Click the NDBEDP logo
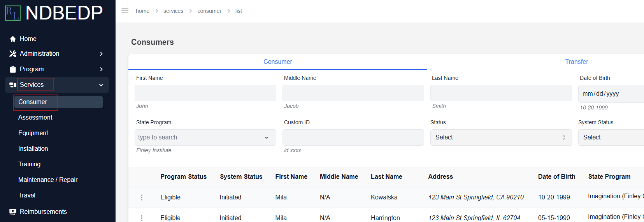The image size is (644, 222). (54, 13)
